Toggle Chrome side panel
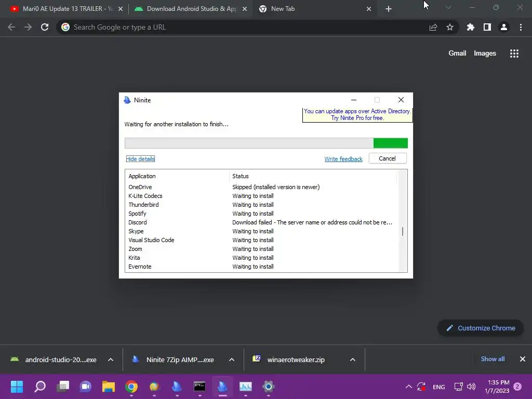This screenshot has width=532, height=399. point(487,27)
